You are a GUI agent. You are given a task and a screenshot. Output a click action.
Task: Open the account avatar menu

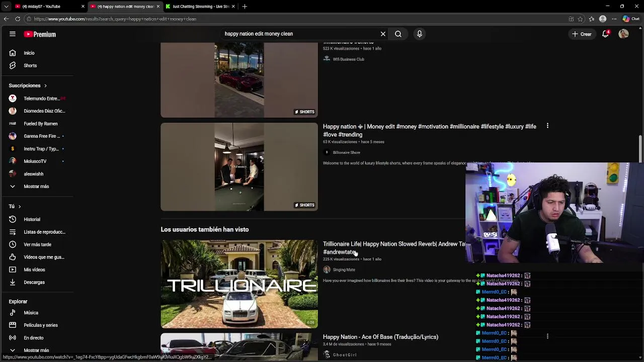tap(623, 34)
